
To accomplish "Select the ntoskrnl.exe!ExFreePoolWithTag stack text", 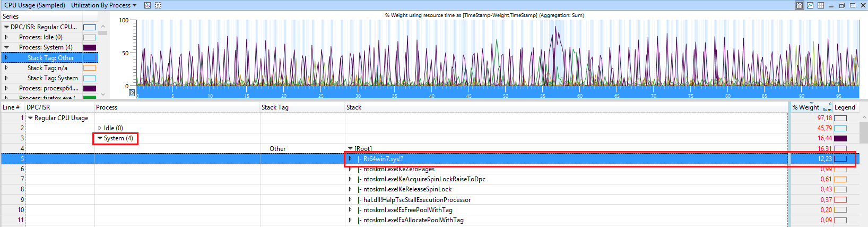I will [408, 210].
